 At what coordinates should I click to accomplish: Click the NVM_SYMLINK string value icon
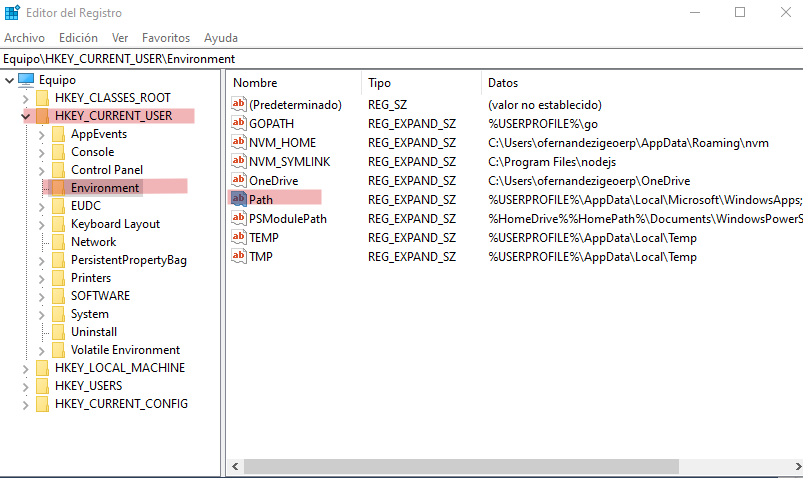click(x=239, y=161)
